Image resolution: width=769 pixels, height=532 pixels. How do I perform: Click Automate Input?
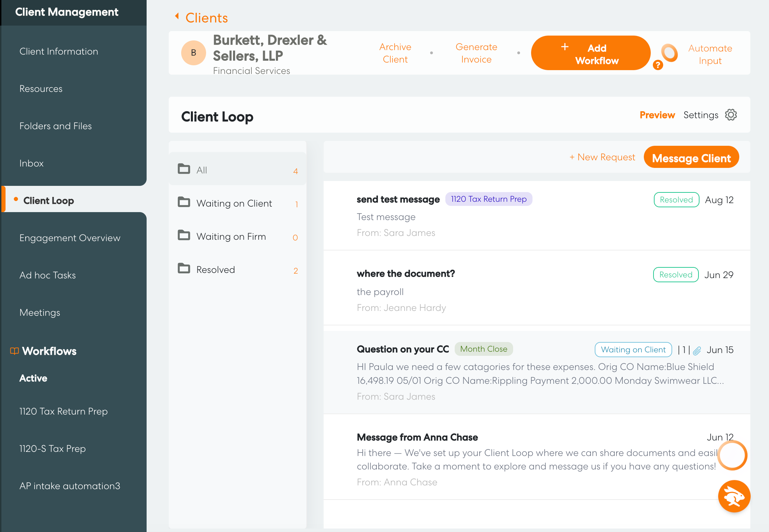coord(710,54)
